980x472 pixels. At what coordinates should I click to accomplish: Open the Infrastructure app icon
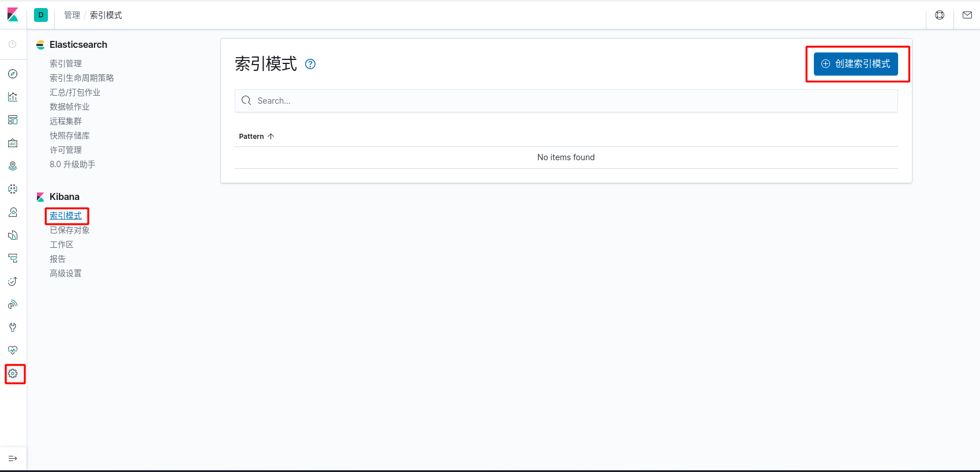(x=13, y=212)
